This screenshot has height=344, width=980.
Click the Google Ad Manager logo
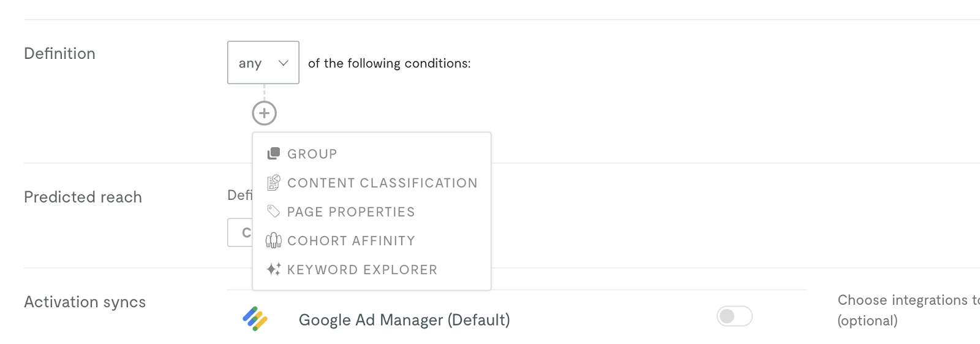255,319
